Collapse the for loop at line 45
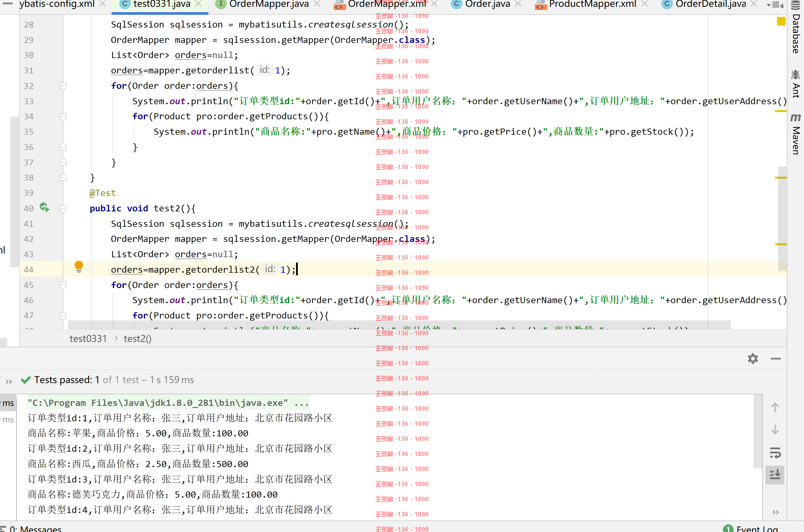Screen dimensions: 804x532 (x=63, y=285)
